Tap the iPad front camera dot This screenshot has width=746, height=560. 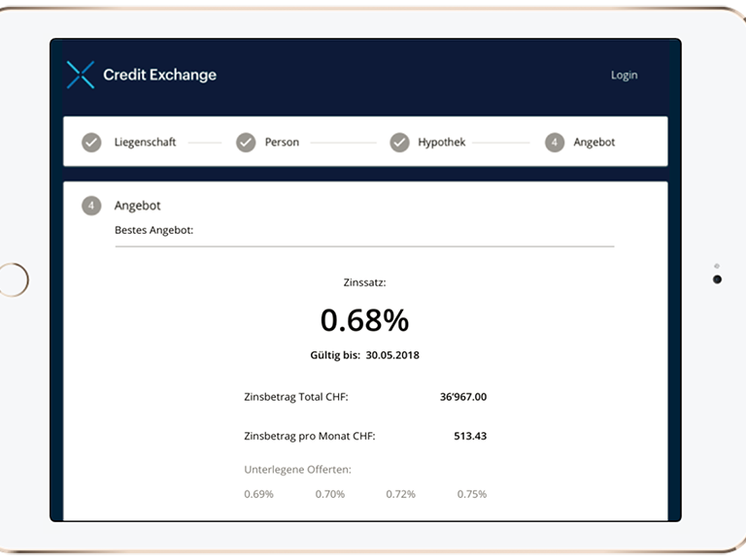(x=717, y=280)
